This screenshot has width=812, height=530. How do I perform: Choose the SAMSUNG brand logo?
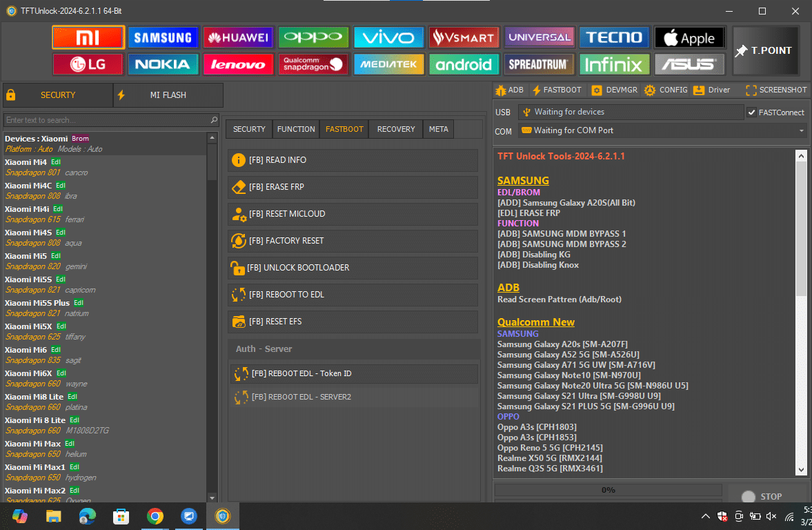[x=163, y=37]
